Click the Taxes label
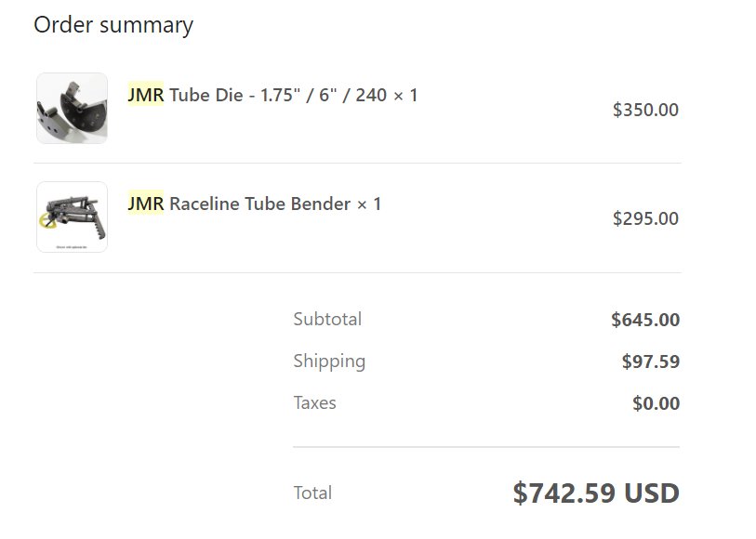The height and width of the screenshot is (539, 756). click(x=314, y=402)
